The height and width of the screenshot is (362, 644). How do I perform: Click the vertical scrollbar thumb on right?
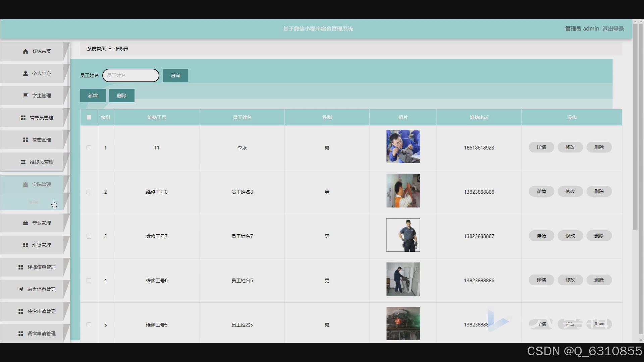(x=635, y=127)
